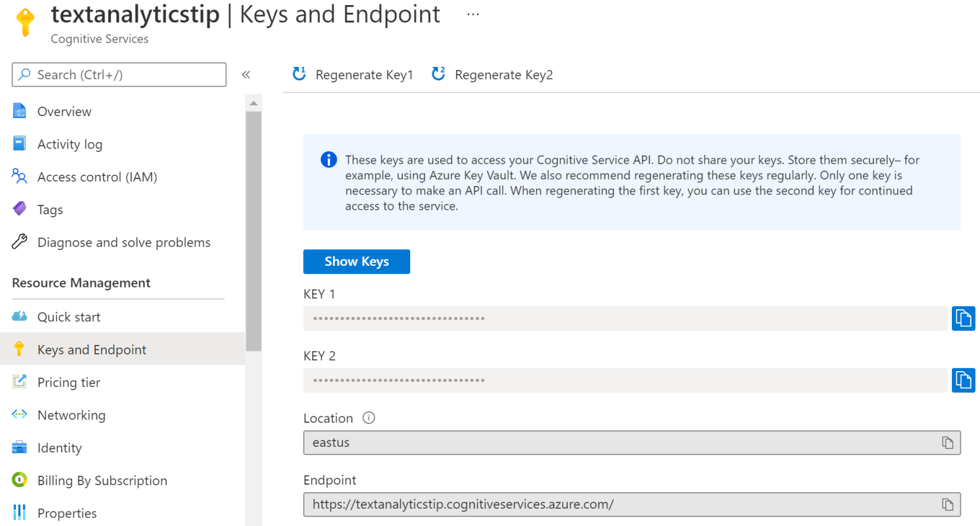Open Billing By Subscription
Image resolution: width=980 pixels, height=526 pixels.
click(102, 480)
